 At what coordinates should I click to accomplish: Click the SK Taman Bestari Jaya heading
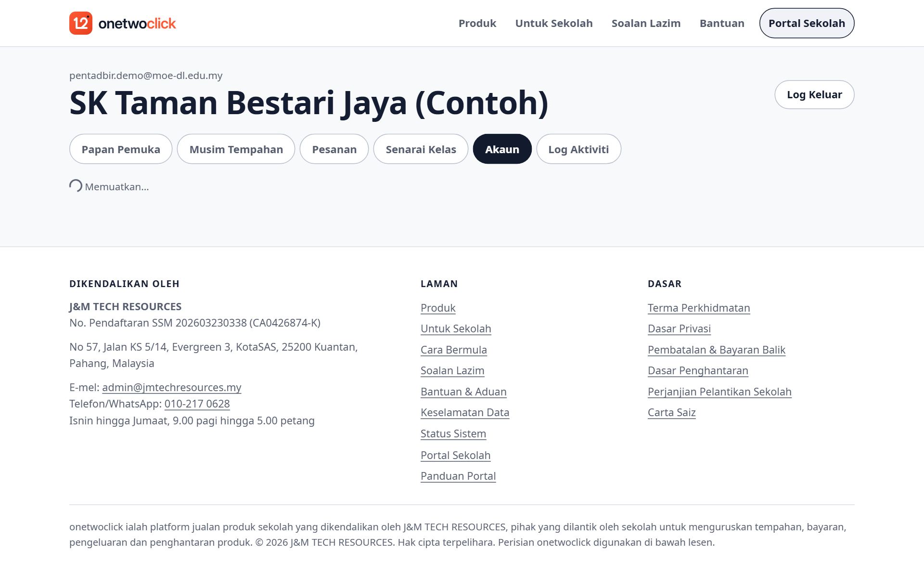coord(308,103)
